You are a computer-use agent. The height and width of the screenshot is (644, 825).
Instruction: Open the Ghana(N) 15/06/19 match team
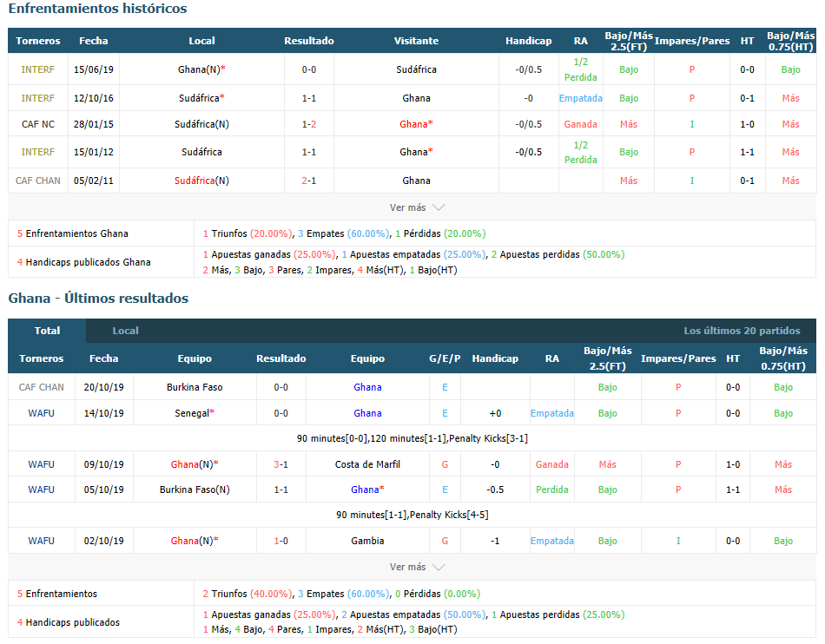(201, 69)
